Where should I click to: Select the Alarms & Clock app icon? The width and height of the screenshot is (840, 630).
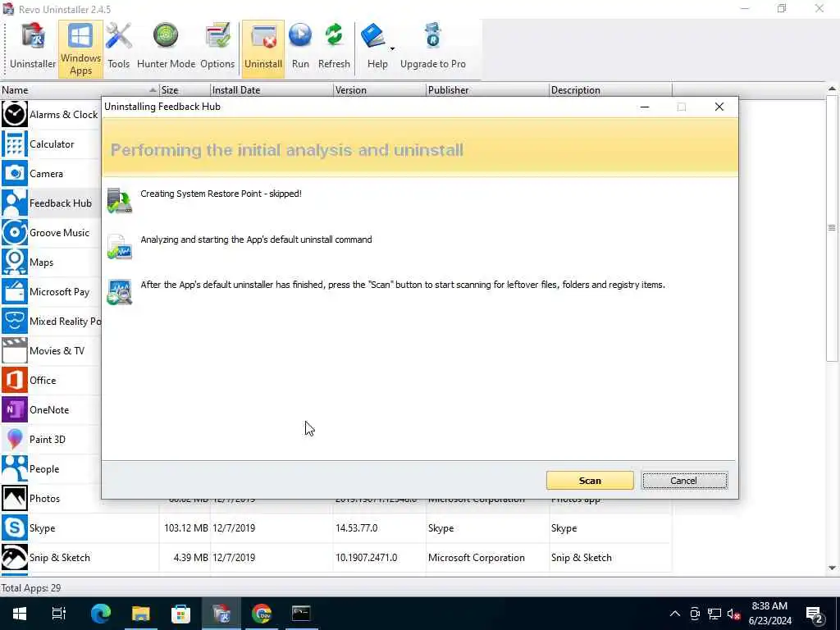tap(15, 114)
